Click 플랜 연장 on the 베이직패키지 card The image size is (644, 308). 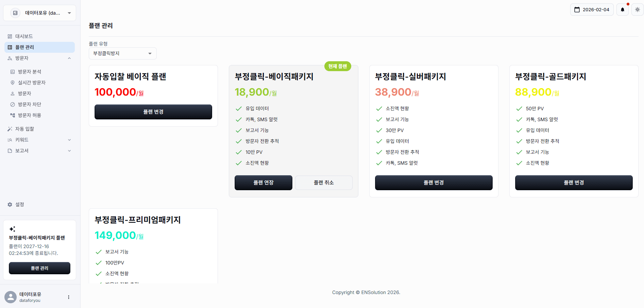click(263, 183)
